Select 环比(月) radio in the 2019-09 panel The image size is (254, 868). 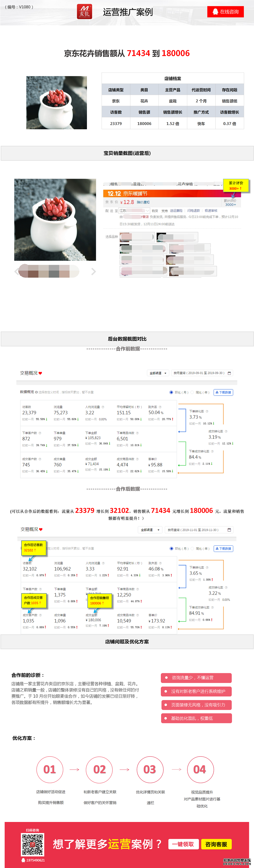pos(172,392)
